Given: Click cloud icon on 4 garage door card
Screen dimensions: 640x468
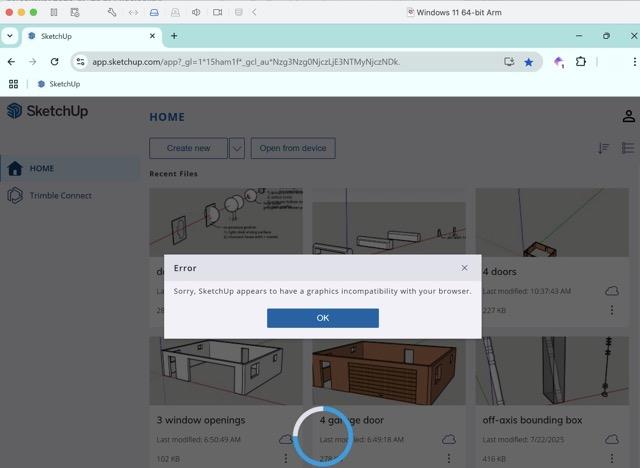Looking at the screenshot, I should coord(449,439).
